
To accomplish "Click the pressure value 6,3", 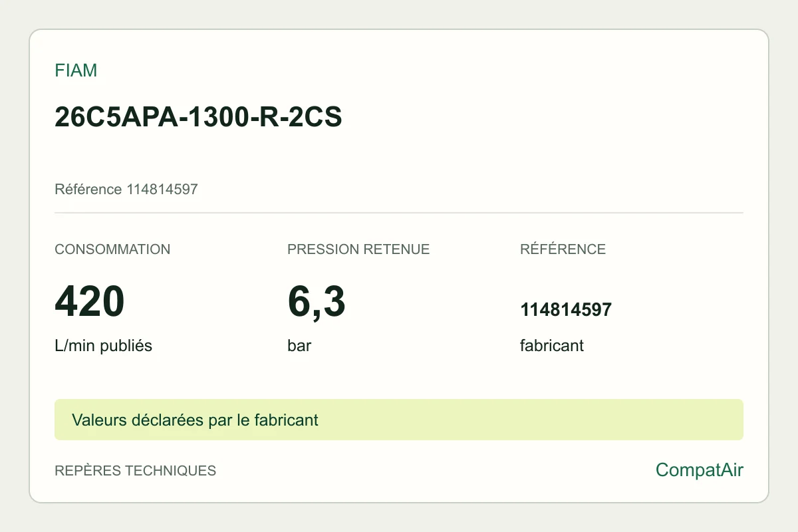I will coord(317,301).
